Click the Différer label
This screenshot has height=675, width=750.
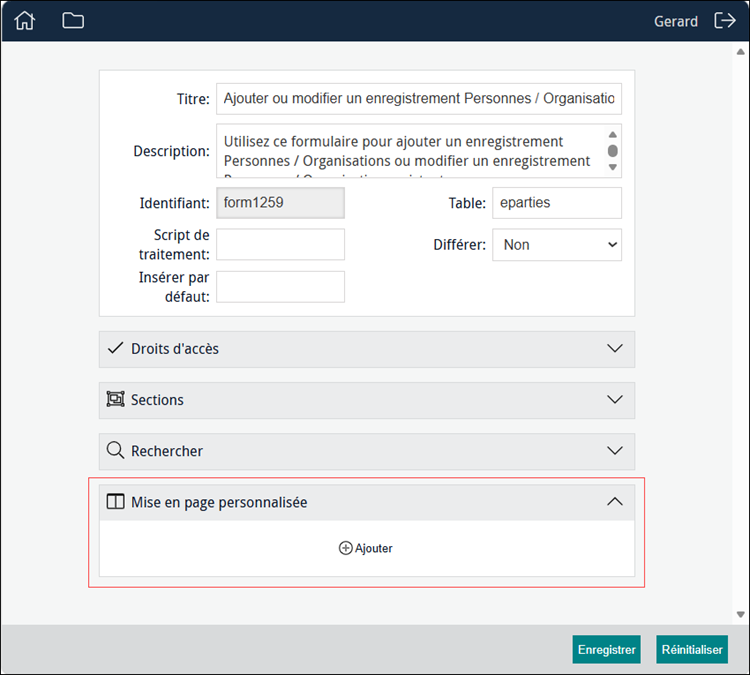[459, 245]
